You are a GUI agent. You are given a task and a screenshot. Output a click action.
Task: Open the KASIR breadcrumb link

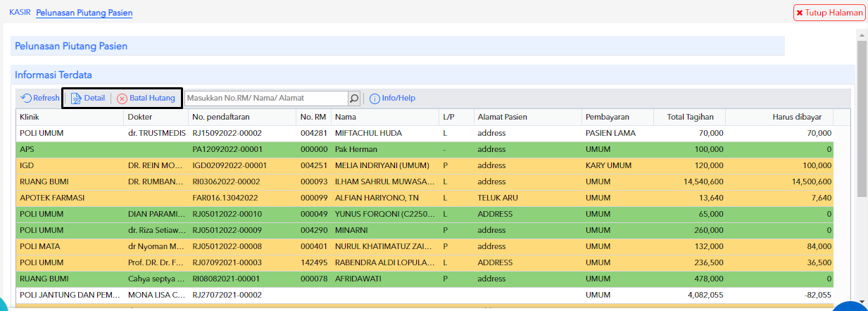point(20,13)
